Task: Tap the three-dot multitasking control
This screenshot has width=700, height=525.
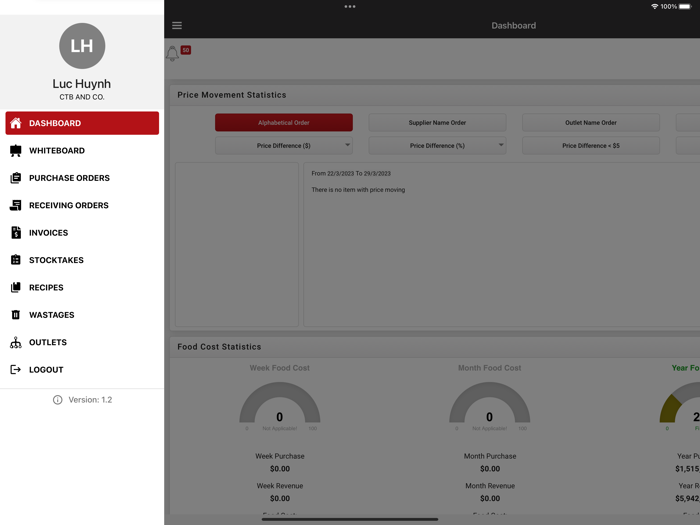Action: 350,6
